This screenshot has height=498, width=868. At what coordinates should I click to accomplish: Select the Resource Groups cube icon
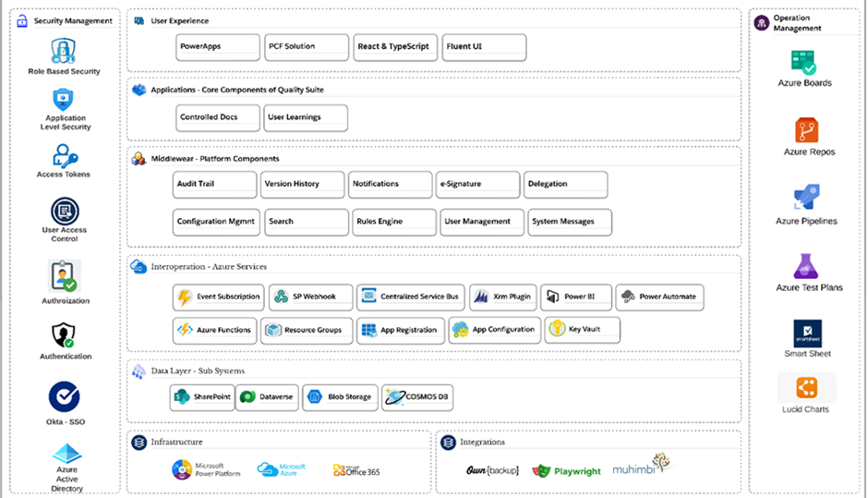tap(273, 330)
